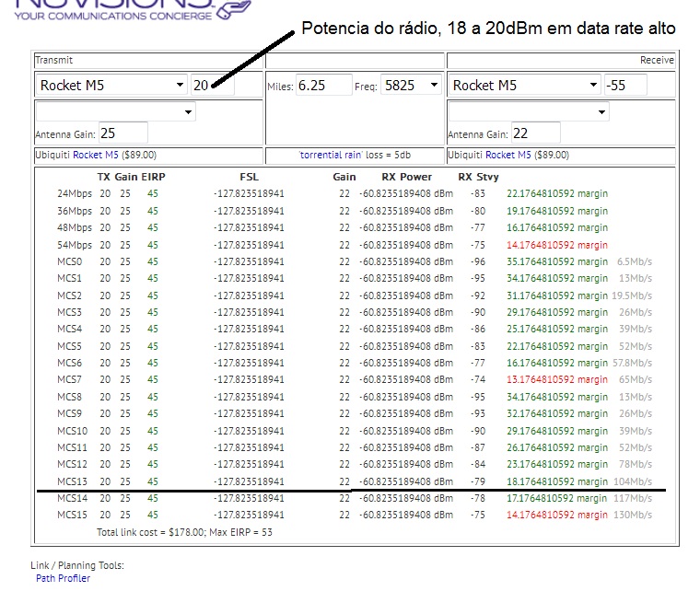Open the empty transmit antenna dropdown

(116, 111)
